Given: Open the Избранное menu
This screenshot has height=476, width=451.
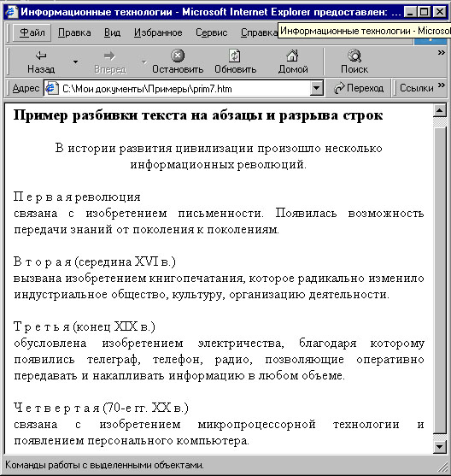Looking at the screenshot, I should click(x=158, y=32).
